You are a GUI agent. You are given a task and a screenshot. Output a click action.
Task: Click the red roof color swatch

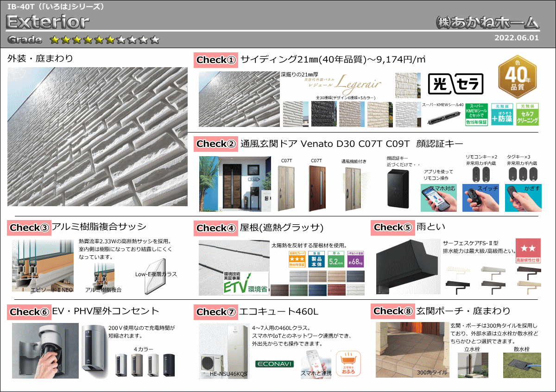pyautogui.click(x=336, y=290)
